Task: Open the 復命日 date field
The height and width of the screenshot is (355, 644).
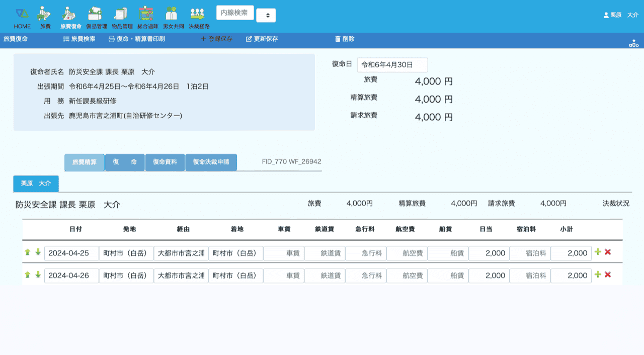Action: click(x=392, y=65)
